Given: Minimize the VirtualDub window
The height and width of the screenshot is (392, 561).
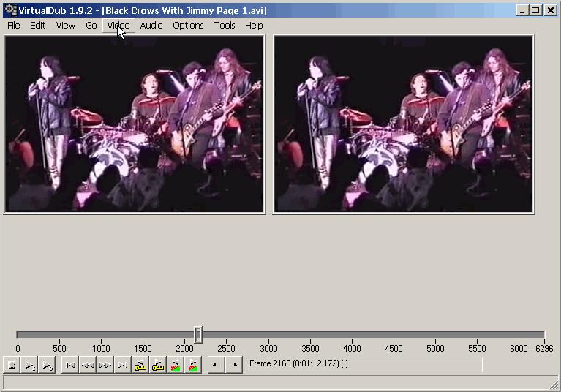Looking at the screenshot, I should 522,10.
